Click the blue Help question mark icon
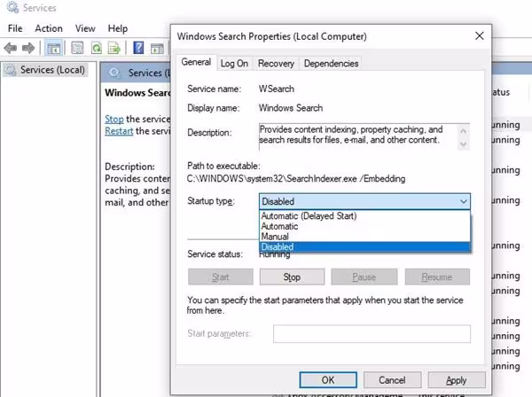 point(138,48)
